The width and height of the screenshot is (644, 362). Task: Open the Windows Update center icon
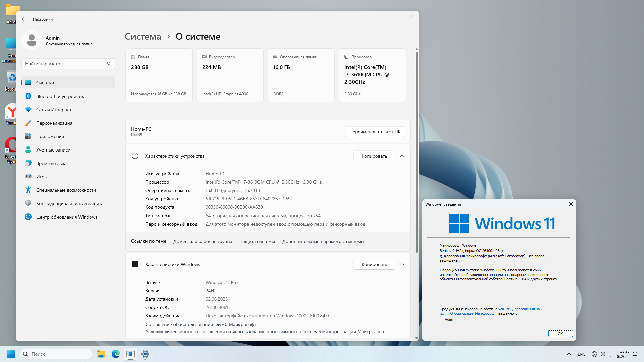[28, 217]
